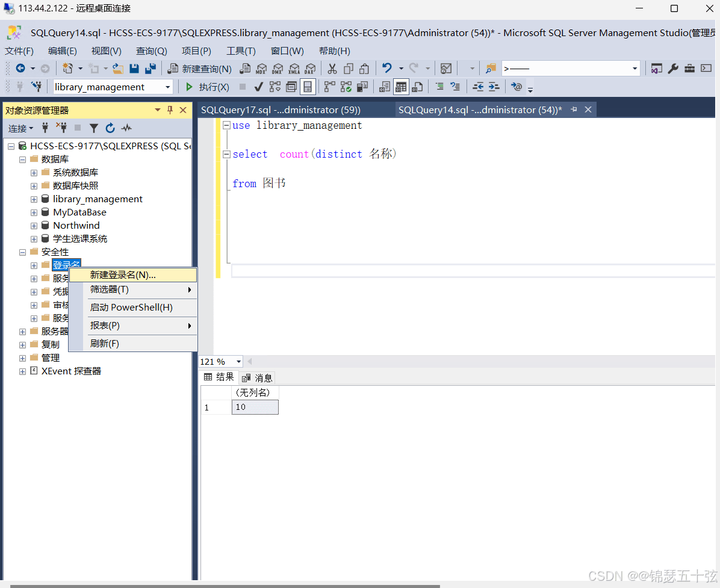Toggle pin on Object Explorer panel
This screenshot has height=588, width=720.
pyautogui.click(x=170, y=110)
